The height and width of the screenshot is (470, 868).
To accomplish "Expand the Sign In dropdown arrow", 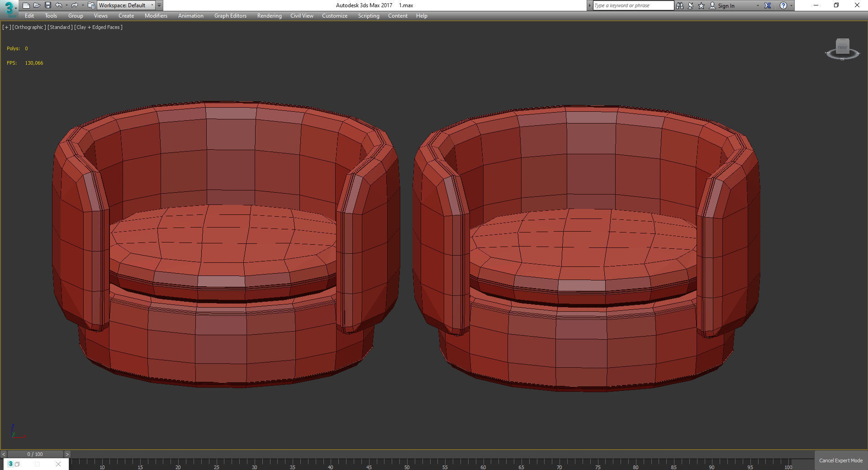I will click(x=758, y=5).
